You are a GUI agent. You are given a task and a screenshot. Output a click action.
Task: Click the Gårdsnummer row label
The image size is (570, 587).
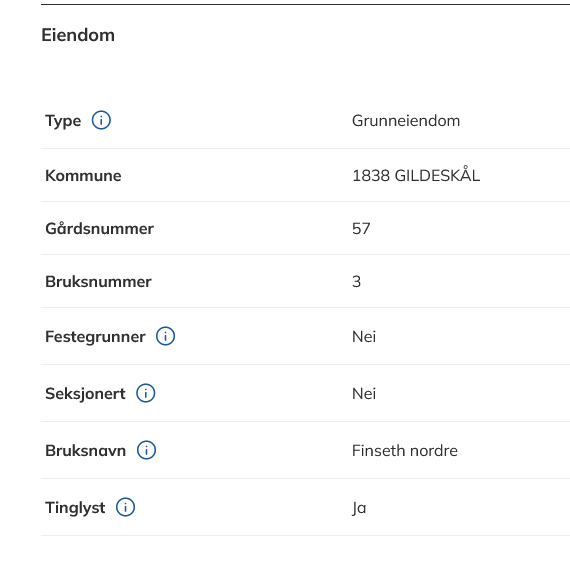click(x=99, y=228)
